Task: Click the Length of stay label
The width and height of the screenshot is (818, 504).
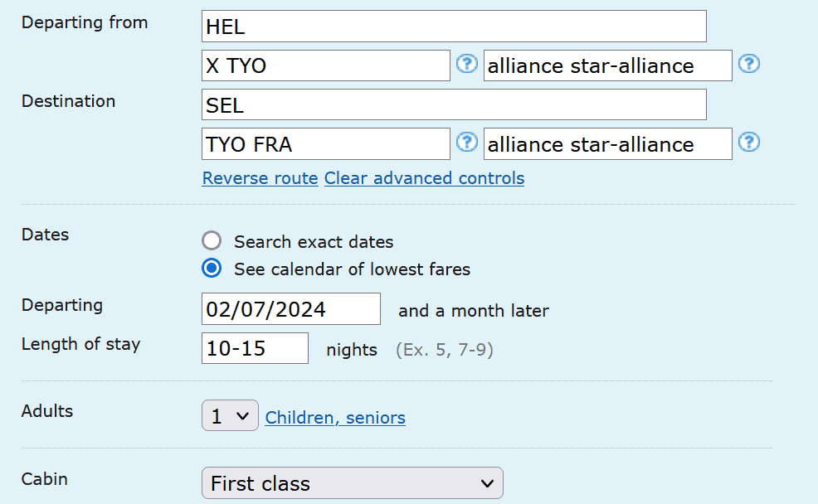Action: tap(80, 344)
